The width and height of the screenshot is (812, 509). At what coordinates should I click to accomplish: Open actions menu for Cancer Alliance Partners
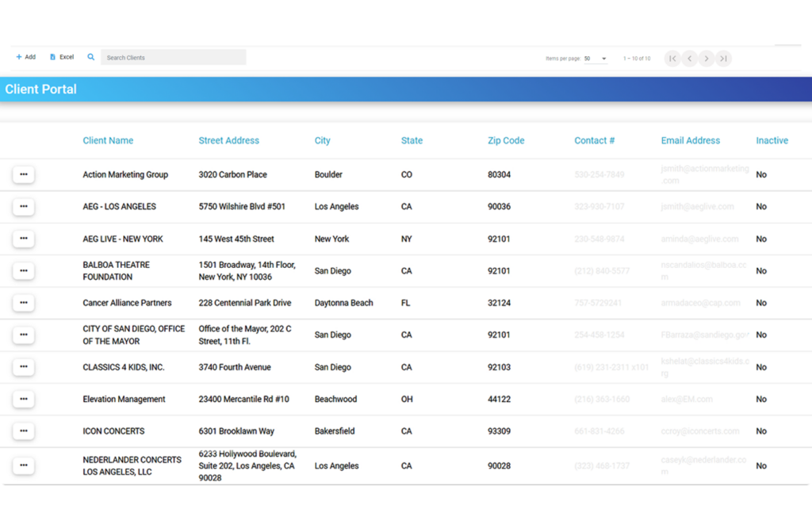pyautogui.click(x=23, y=303)
